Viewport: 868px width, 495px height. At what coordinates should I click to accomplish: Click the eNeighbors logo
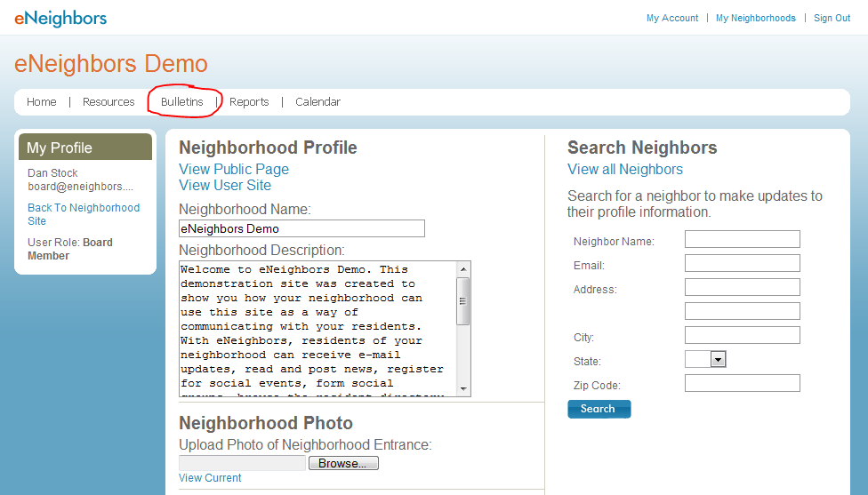(60, 18)
